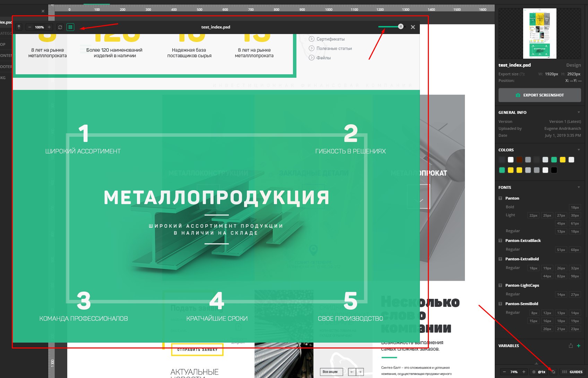Click the МЕТАЛЛОПРОДУКЦИЯ heading
This screenshot has height=378, width=588.
216,197
